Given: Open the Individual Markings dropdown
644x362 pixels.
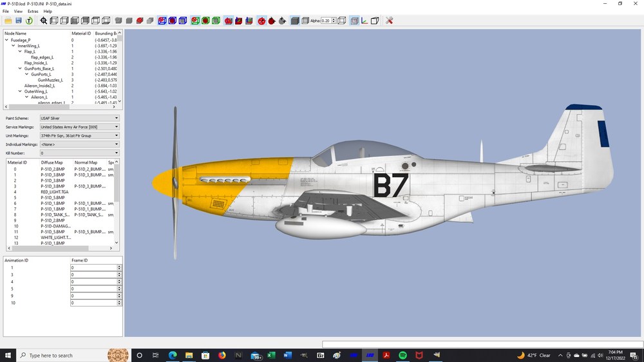Looking at the screenshot, I should [x=80, y=144].
